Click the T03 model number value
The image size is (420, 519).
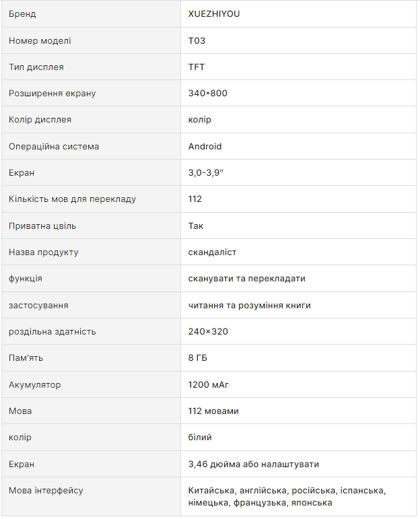(197, 40)
